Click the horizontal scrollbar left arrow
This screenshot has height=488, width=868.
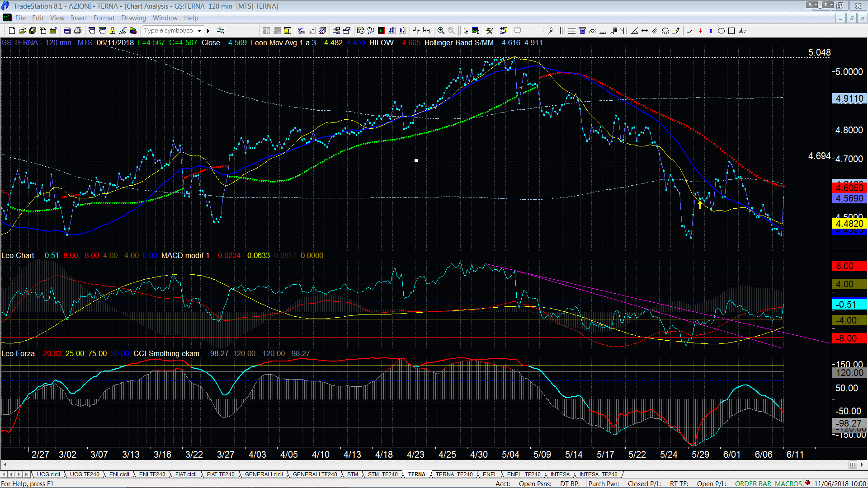[x=5, y=465]
